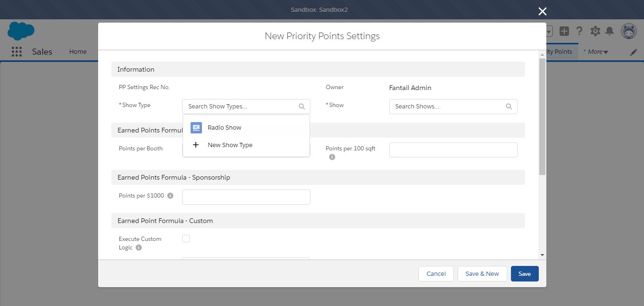Toggle the Execute Custom Logic checkbox
The width and height of the screenshot is (644, 306).
[186, 239]
